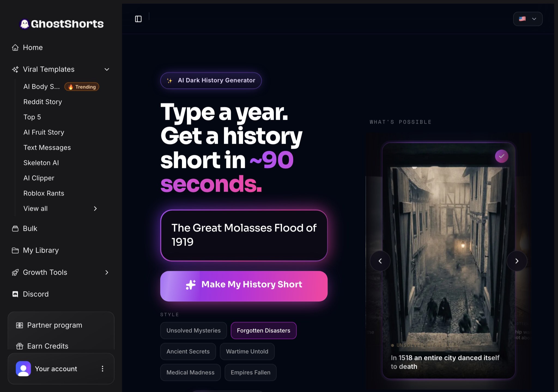The width and height of the screenshot is (558, 392).
Task: Go to next example with right arrow
Action: point(517,261)
